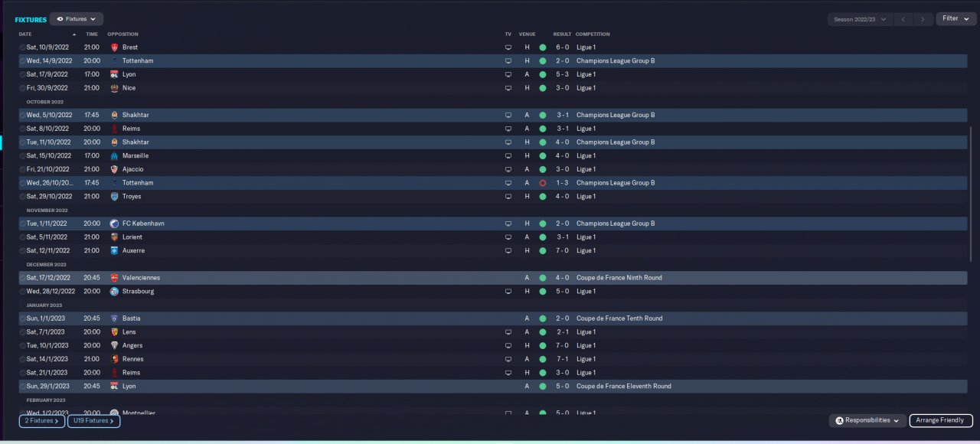Open the 6 - 0 result against Brest
Screen dimensions: 980x444
pyautogui.click(x=563, y=47)
